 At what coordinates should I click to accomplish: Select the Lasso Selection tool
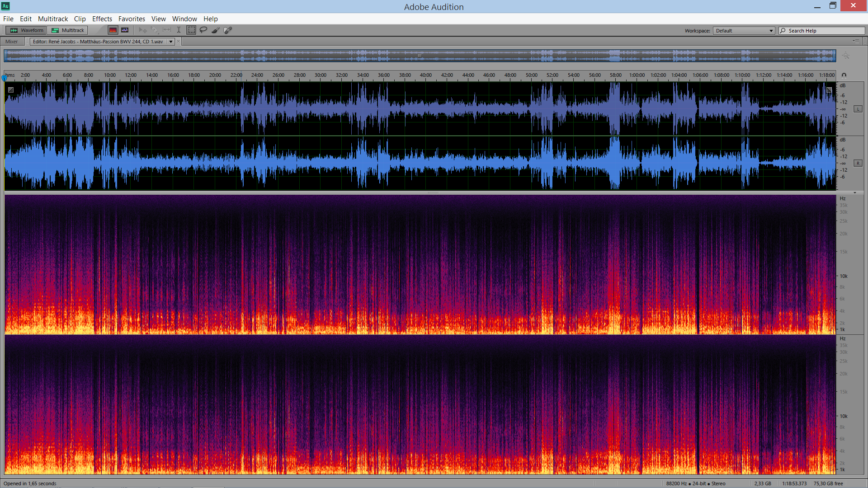pos(203,30)
